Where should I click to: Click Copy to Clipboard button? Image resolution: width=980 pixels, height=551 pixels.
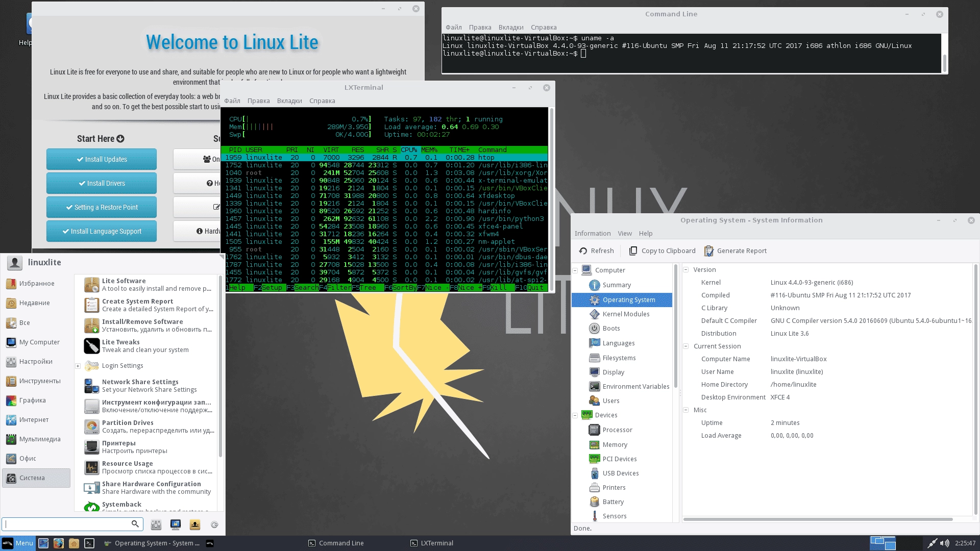662,251
